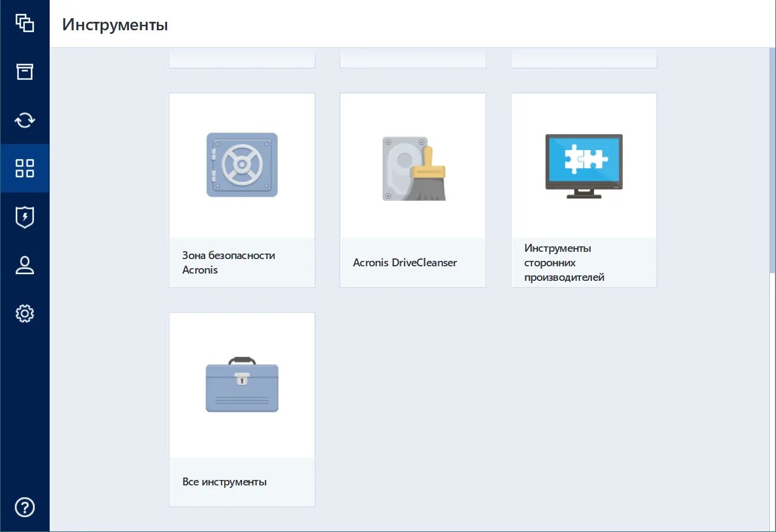Click the blue toolbox icon
Image resolution: width=776 pixels, height=532 pixels.
click(x=242, y=384)
